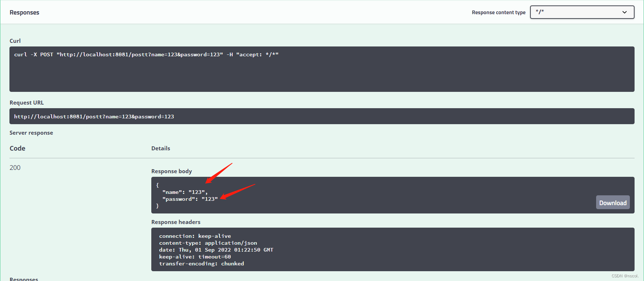This screenshot has width=644, height=281.
Task: Click the 200 status code
Action: coord(15,167)
